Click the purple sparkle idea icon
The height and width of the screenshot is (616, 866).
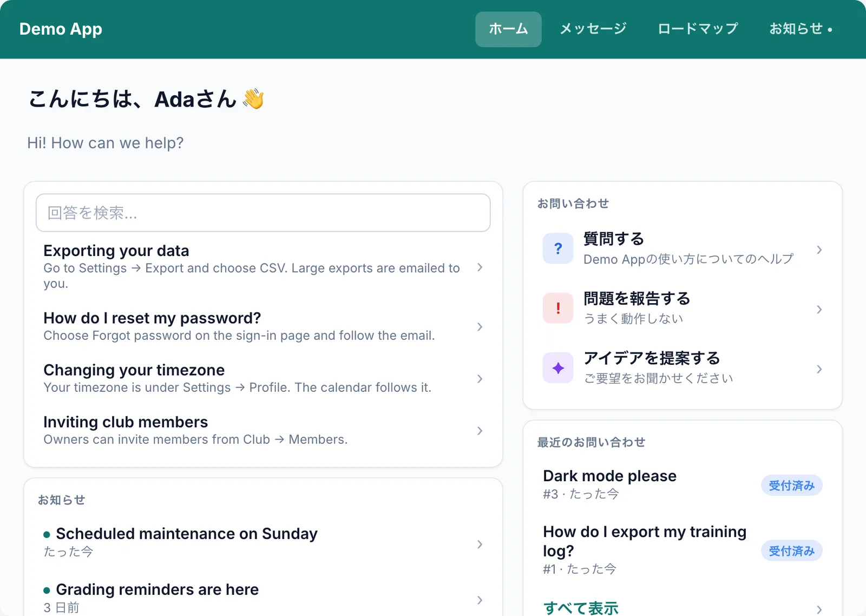pyautogui.click(x=558, y=368)
